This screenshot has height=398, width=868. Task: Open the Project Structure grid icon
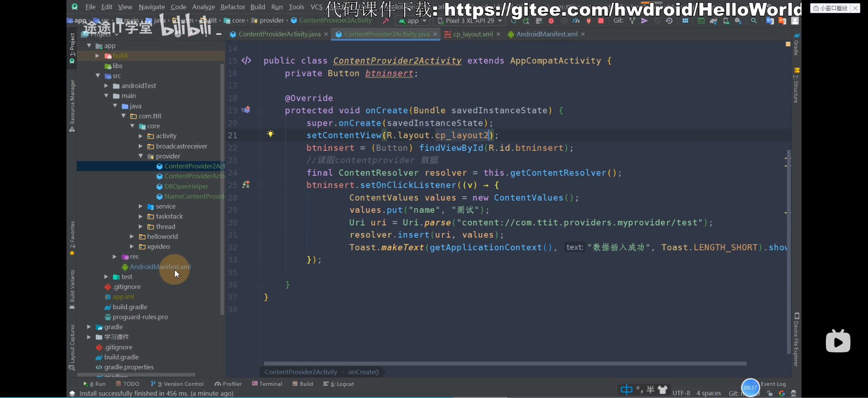click(685, 21)
